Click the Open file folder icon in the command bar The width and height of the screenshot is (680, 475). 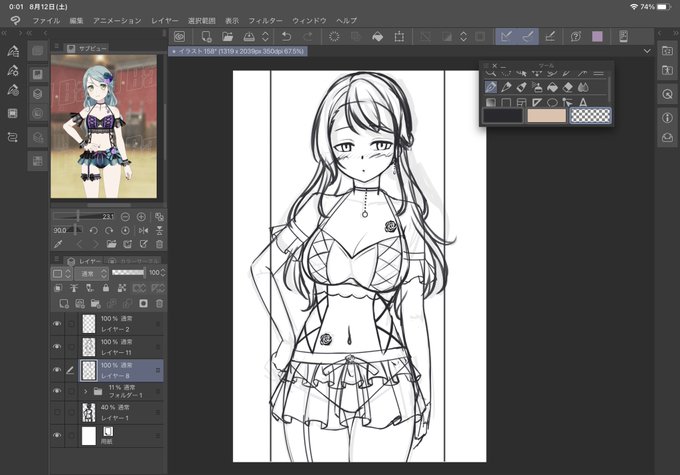coord(227,36)
